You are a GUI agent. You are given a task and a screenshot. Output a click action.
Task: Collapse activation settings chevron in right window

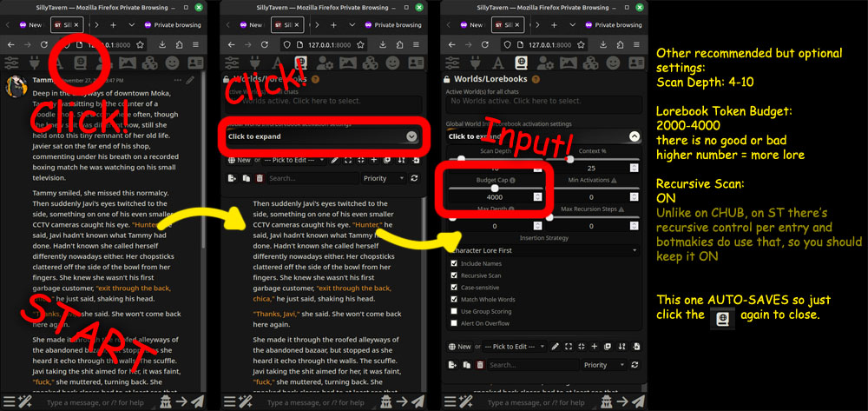(635, 136)
